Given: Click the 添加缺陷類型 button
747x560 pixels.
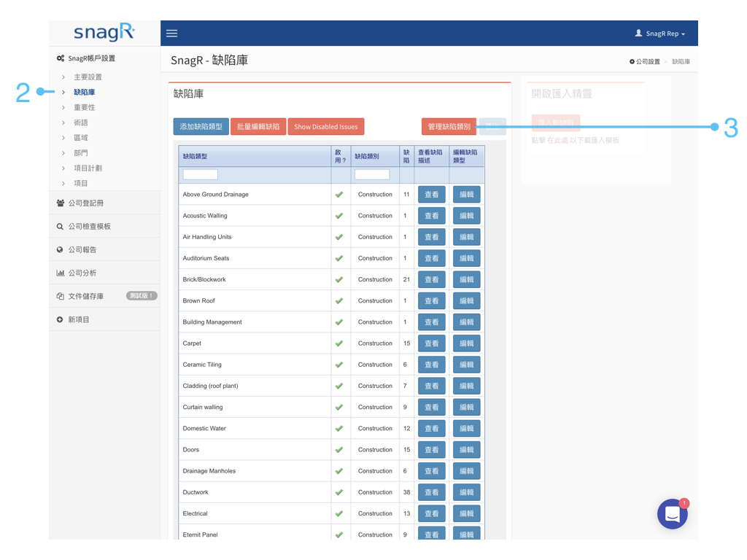Looking at the screenshot, I should [x=201, y=127].
